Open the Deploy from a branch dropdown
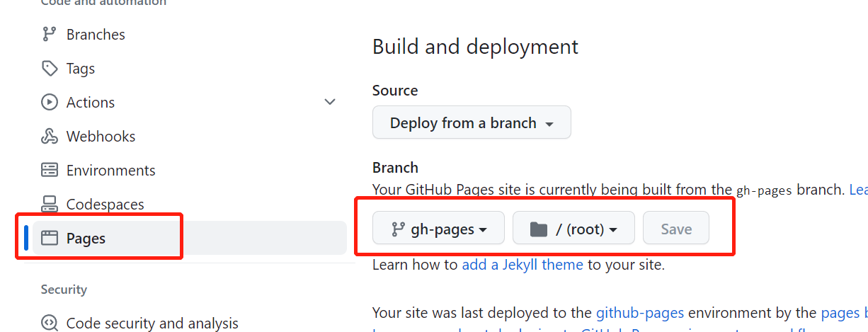 click(472, 123)
